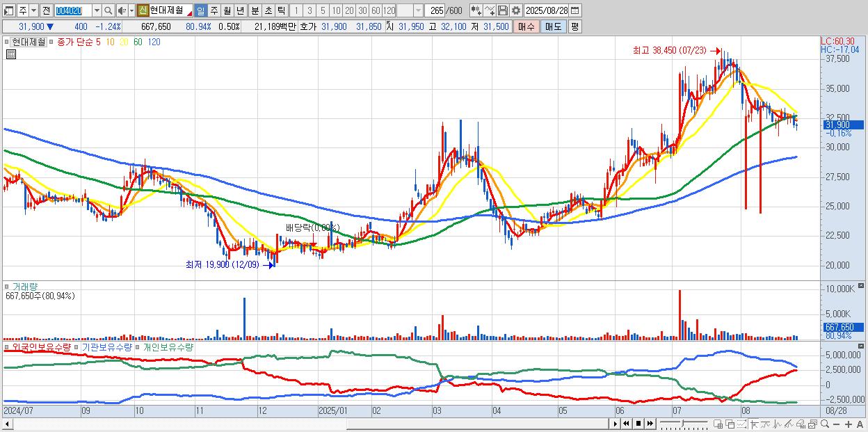Click the 매도 sell button
Image resolution: width=868 pixels, height=432 pixels.
pos(553,26)
